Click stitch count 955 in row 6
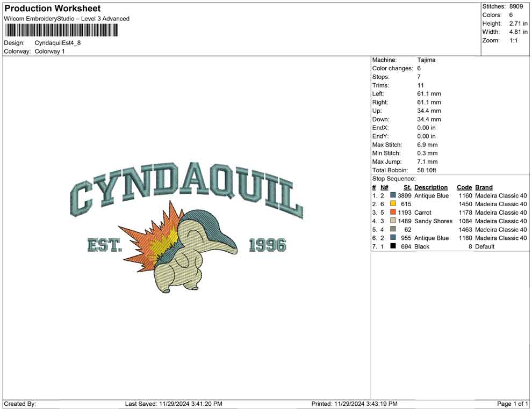 [x=406, y=238]
